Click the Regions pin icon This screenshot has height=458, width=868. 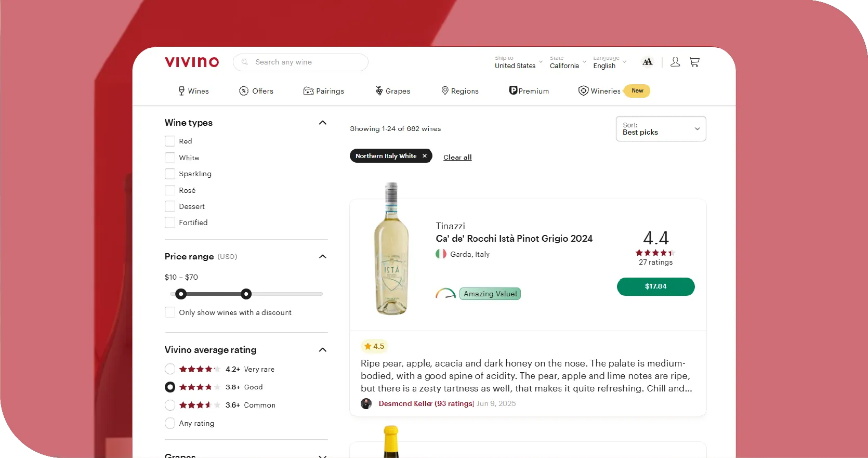[445, 90]
